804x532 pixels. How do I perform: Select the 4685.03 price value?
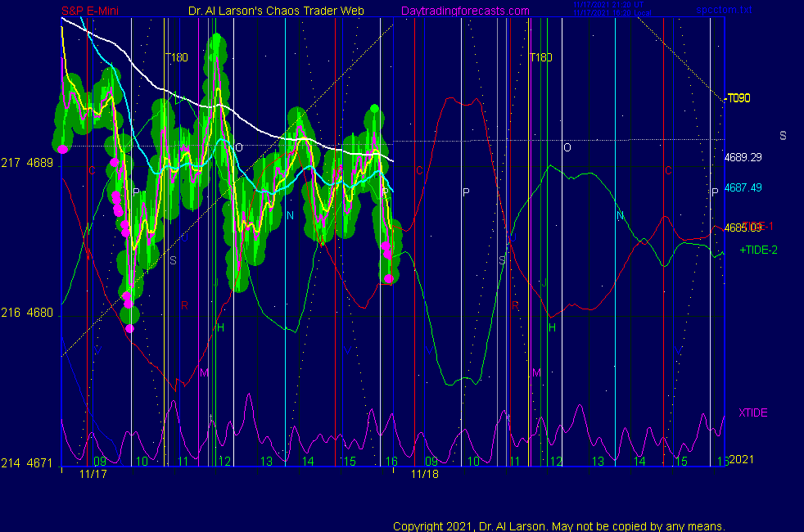click(743, 228)
